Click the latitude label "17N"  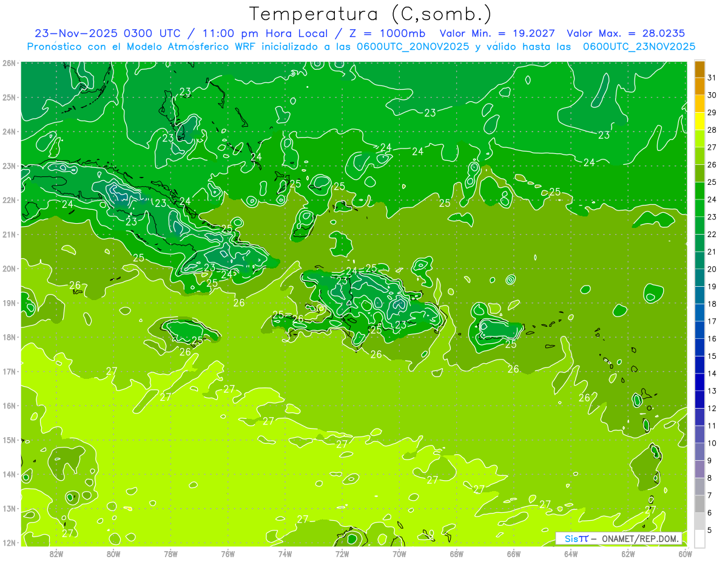[10, 371]
